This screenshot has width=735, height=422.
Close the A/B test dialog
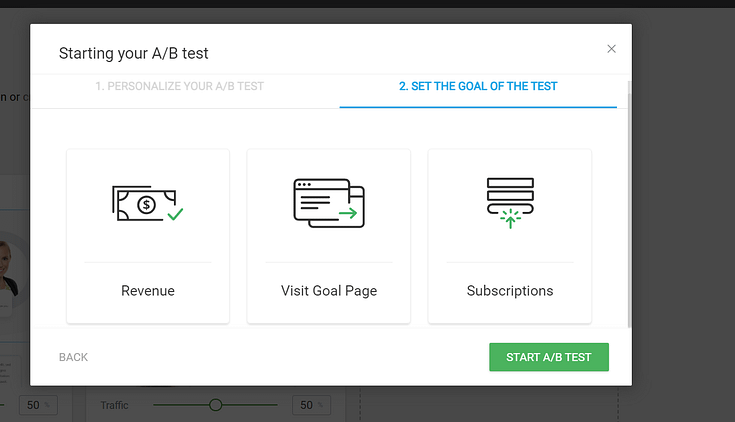(x=611, y=49)
